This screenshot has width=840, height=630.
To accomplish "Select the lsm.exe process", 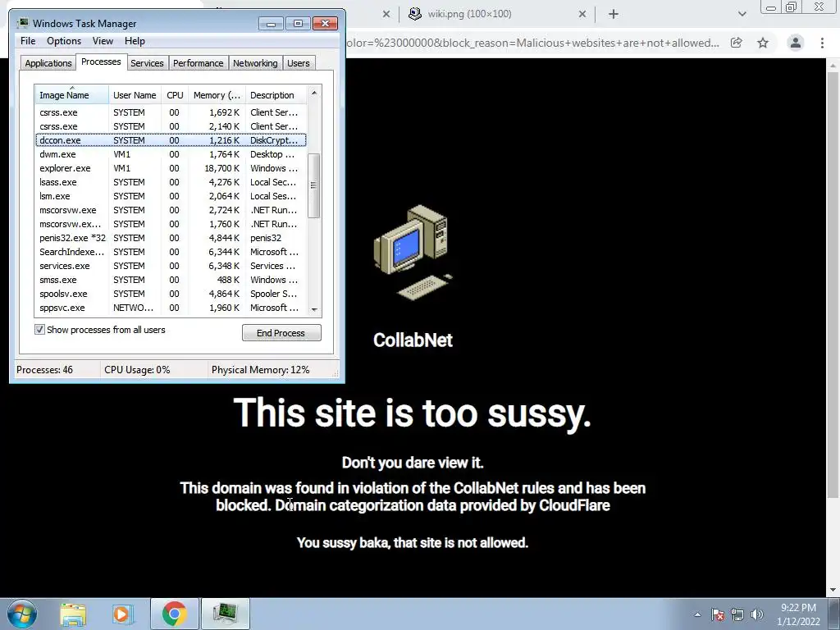I will (x=171, y=196).
